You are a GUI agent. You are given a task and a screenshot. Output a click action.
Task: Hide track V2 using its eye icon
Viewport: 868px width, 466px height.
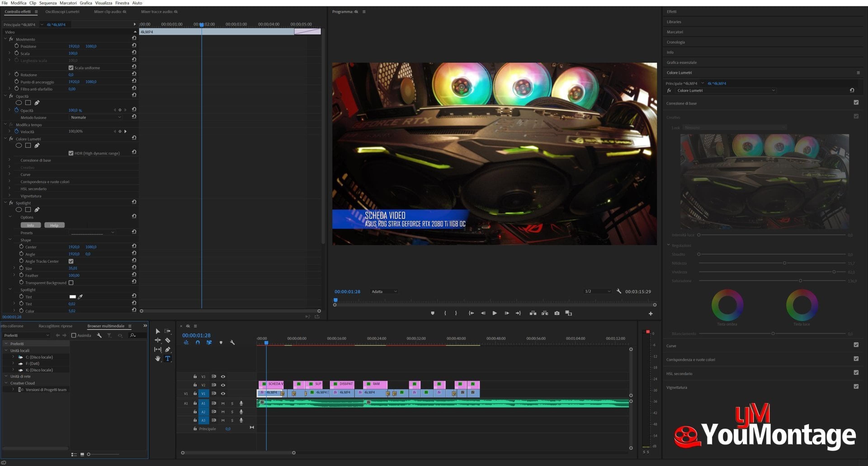coord(223,385)
